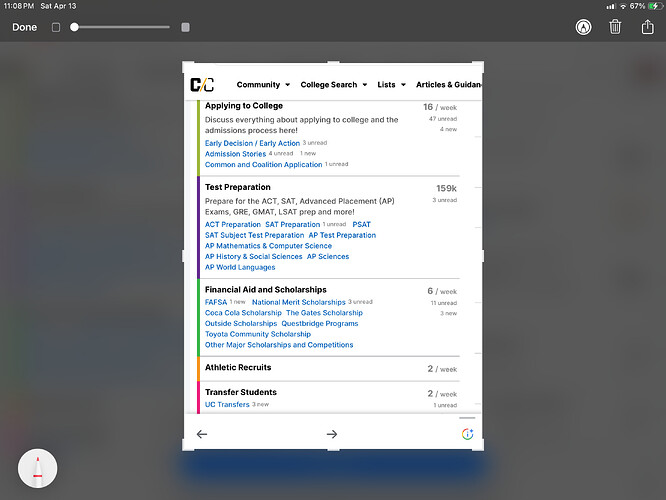Click the 6 / week Financial Aid count
Image resolution: width=666 pixels, height=500 pixels.
(442, 291)
